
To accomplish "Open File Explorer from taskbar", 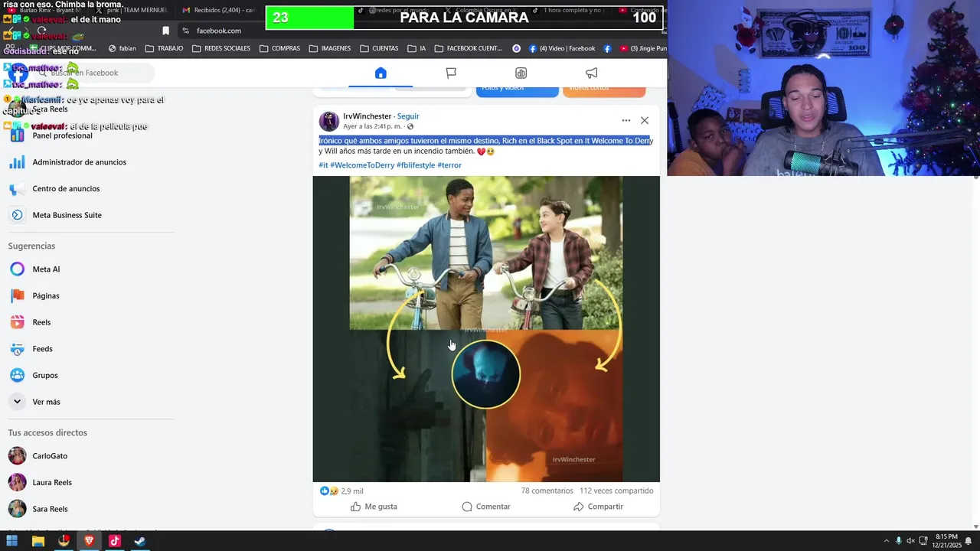I will (38, 541).
